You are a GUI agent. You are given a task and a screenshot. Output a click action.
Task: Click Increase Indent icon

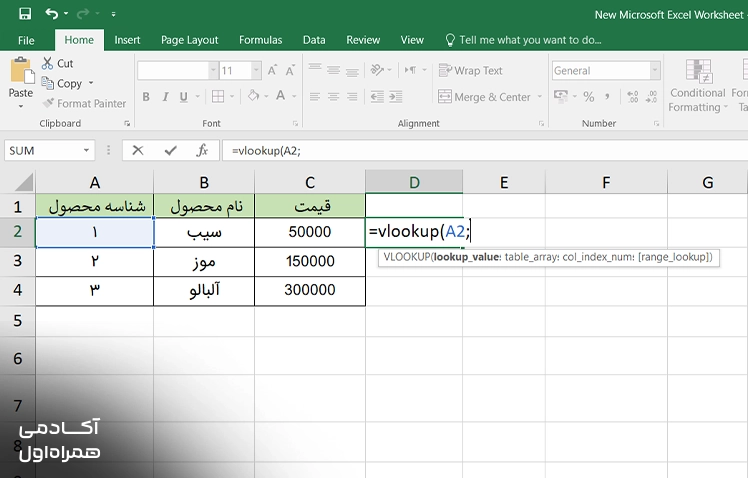coord(395,97)
